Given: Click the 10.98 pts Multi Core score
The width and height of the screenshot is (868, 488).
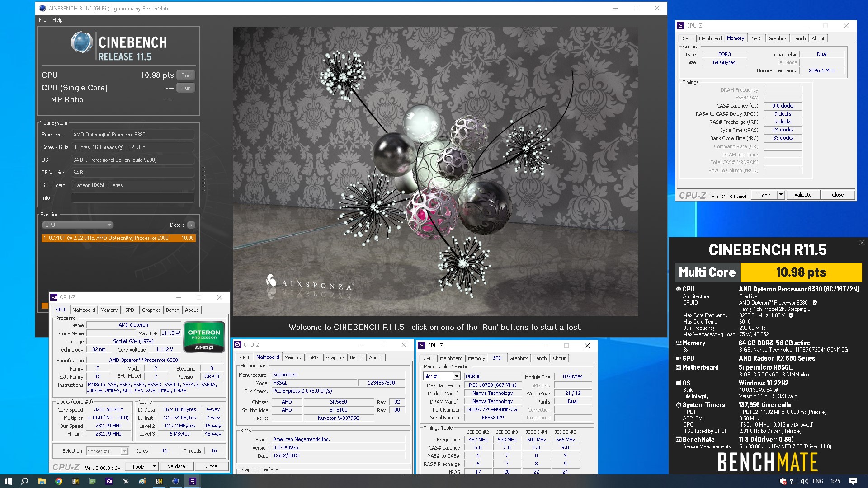Looking at the screenshot, I should tap(801, 272).
